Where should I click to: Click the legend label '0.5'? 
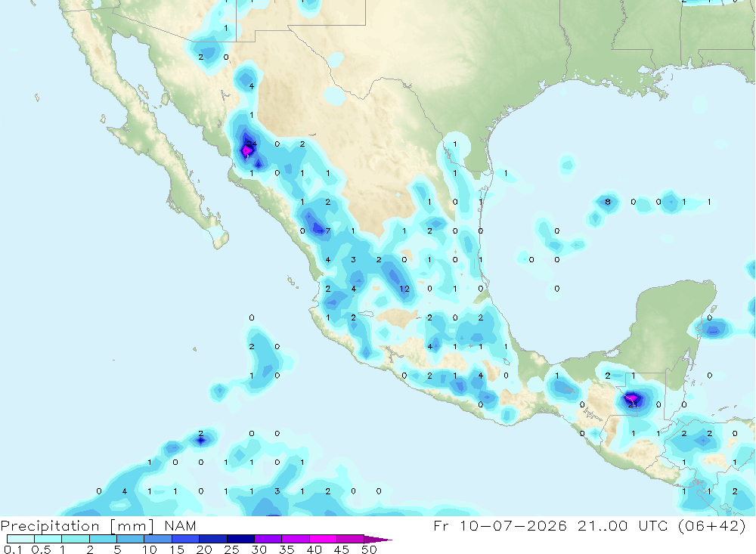coord(41,549)
